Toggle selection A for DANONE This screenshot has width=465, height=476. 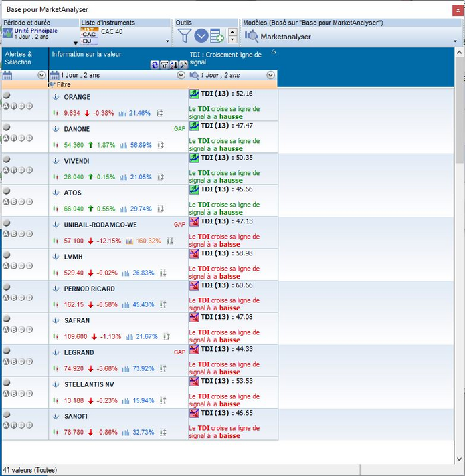pyautogui.click(x=6, y=138)
